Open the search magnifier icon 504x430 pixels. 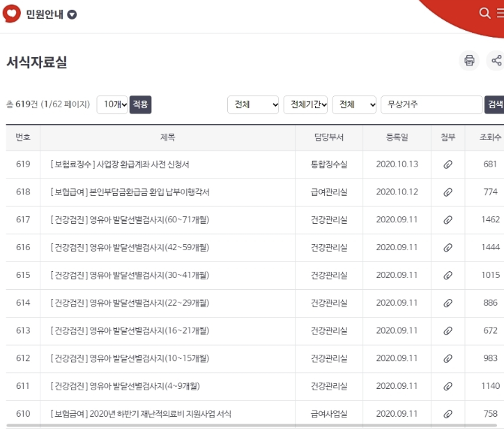[x=484, y=13]
